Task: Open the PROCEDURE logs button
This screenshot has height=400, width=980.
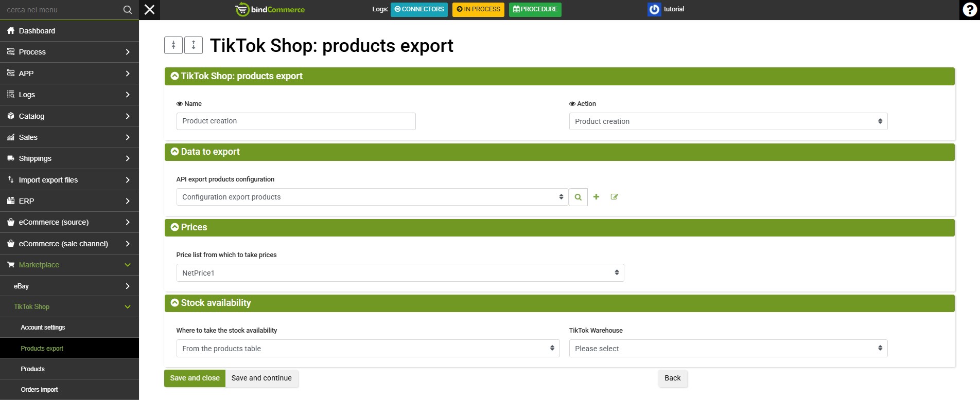Action: (x=535, y=9)
